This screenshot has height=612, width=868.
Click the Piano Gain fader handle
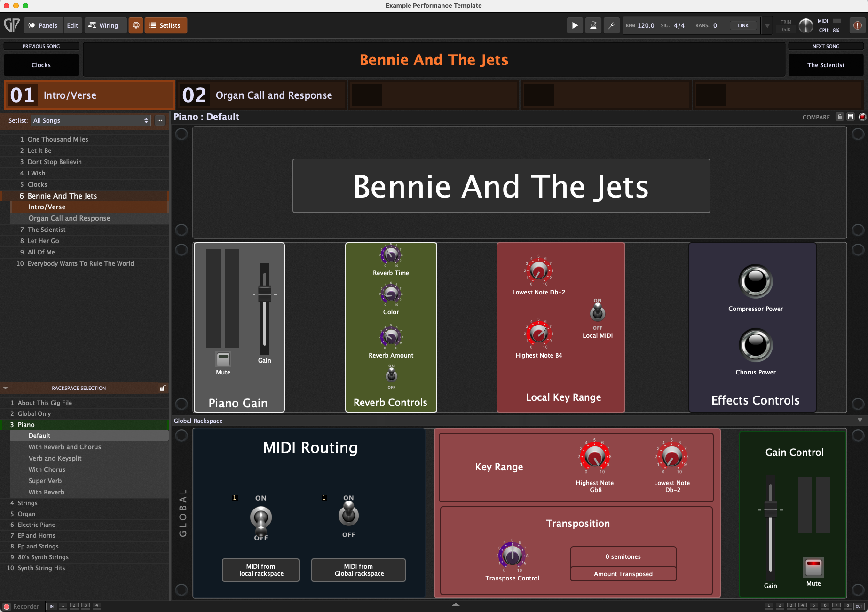coord(265,294)
